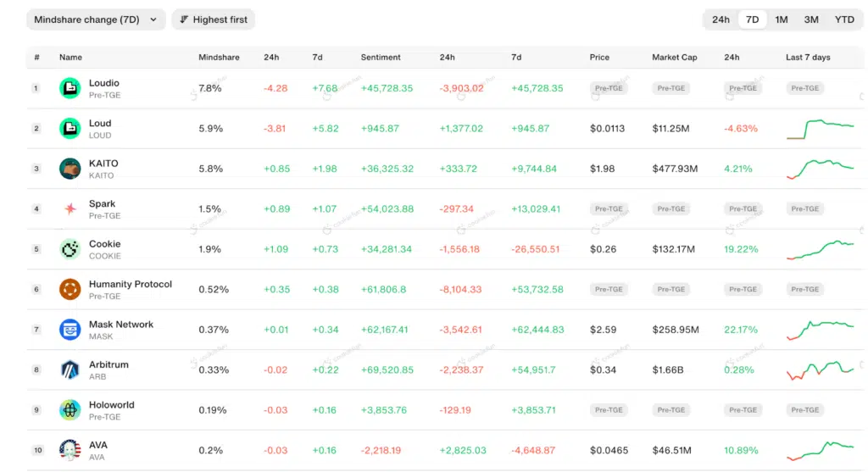Screen dimensions: 868x472
Task: Click the Last 7 days column header
Action: pyautogui.click(x=808, y=57)
